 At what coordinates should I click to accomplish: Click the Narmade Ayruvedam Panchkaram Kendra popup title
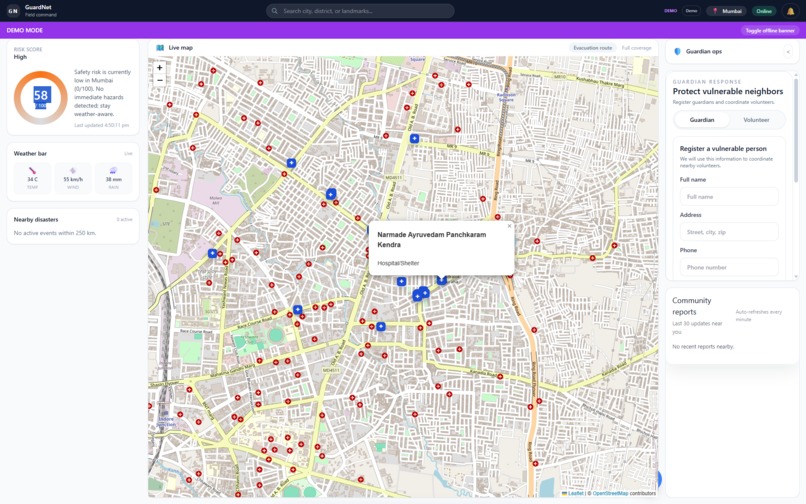coord(431,240)
